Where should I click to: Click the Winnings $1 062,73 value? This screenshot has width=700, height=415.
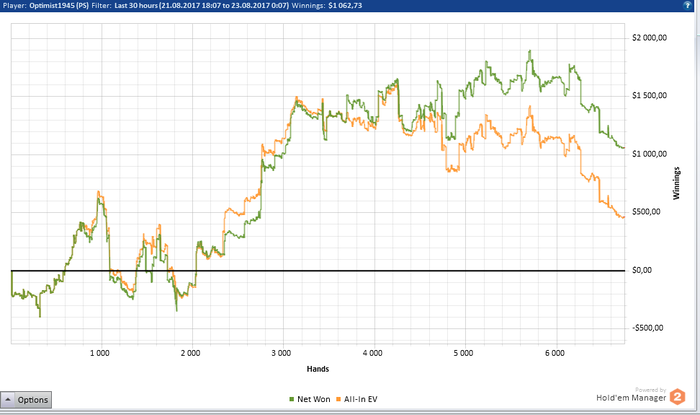345,6
